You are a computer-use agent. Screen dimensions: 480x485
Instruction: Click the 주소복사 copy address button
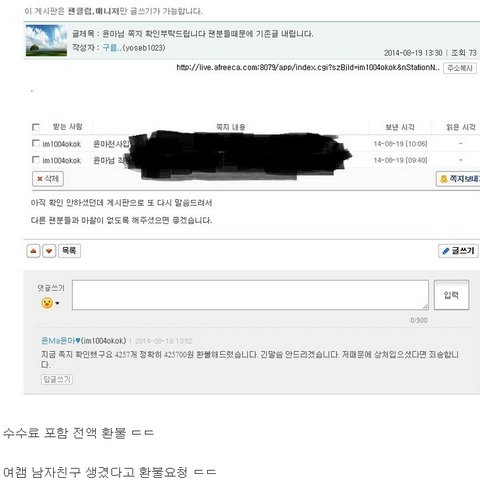(x=460, y=68)
